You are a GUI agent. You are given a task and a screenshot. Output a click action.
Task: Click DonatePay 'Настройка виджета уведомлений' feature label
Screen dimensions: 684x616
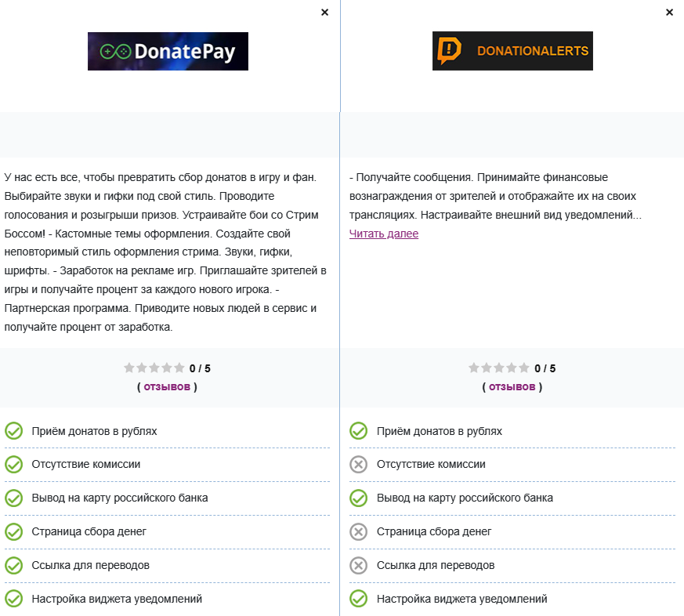pos(117,599)
